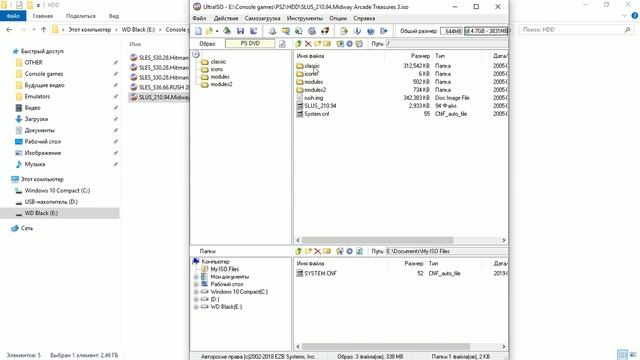The height and width of the screenshot is (360, 640).
Task: Select the classic folder in image tree
Action: coord(218,62)
